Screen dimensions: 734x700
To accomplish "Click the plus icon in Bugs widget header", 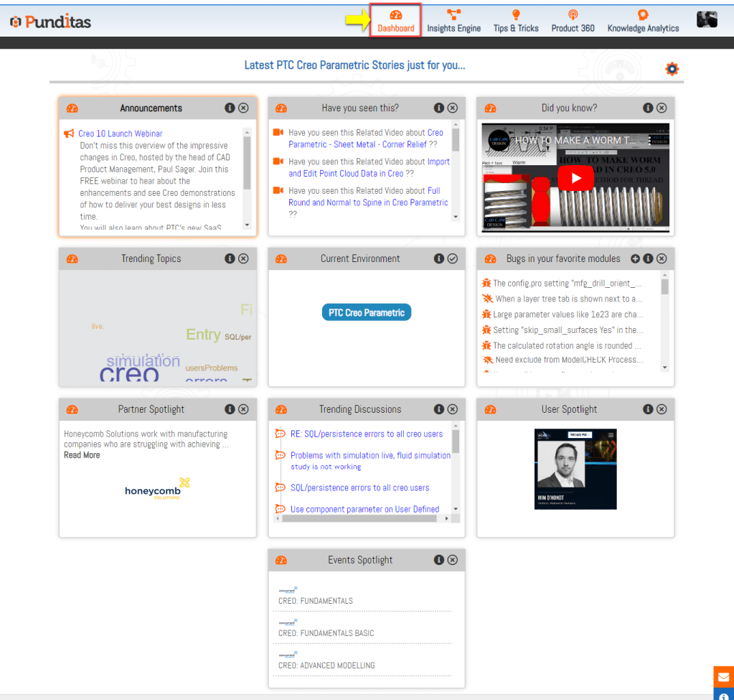I will [635, 258].
